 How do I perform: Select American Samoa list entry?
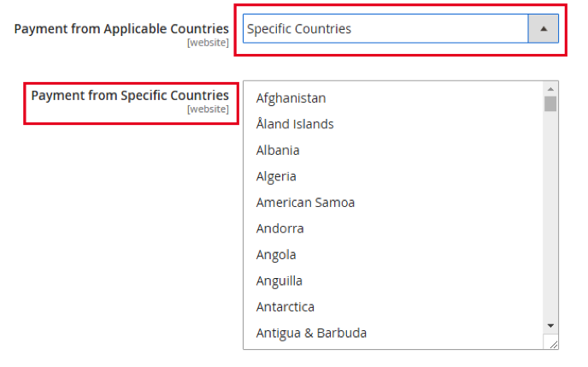click(305, 203)
